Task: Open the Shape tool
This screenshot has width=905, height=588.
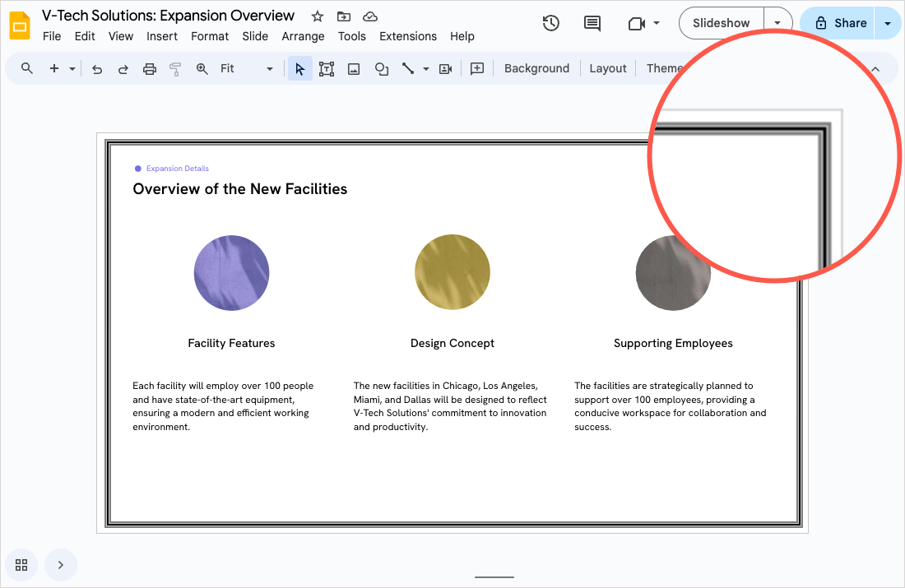Action: (x=382, y=69)
